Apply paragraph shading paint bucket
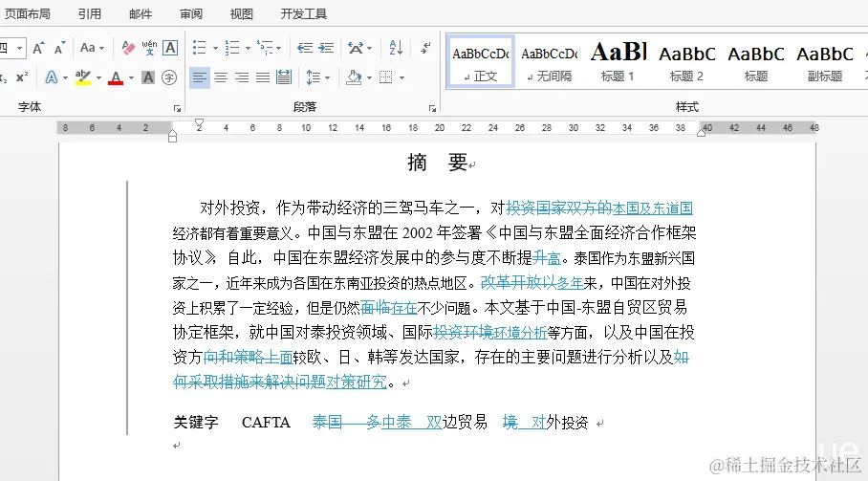Screen dimensions: 868x481 pyautogui.click(x=354, y=77)
